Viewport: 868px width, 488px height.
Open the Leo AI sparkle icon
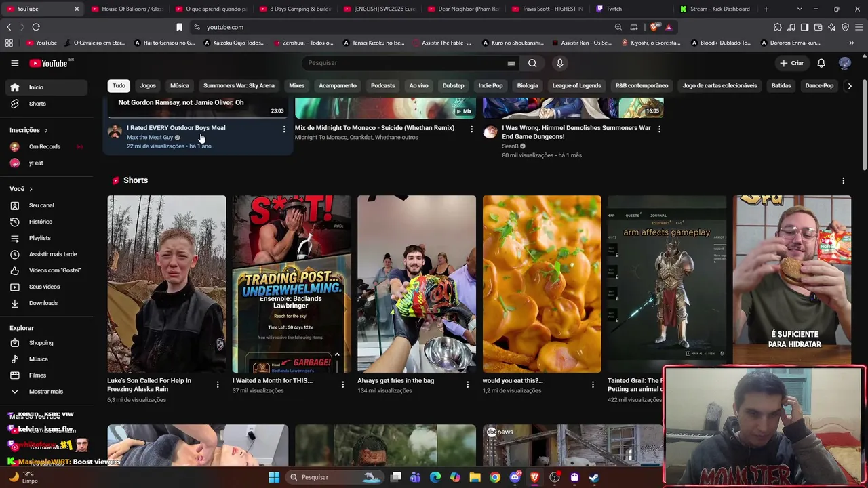(x=831, y=27)
